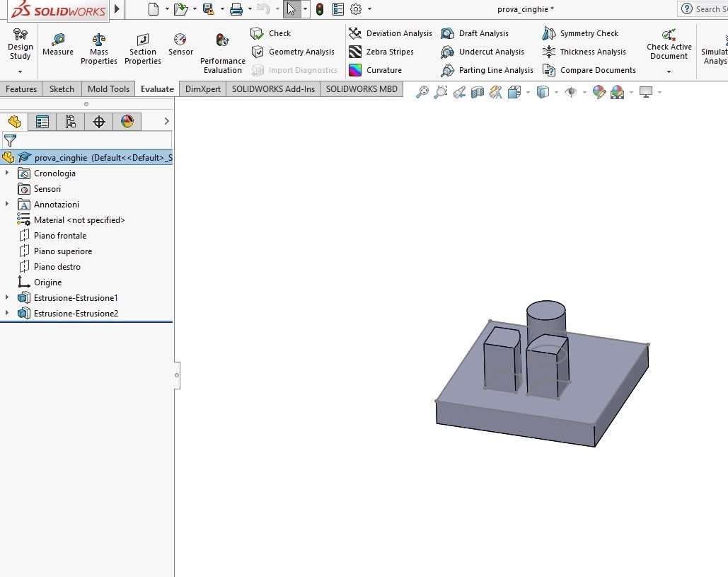Image resolution: width=728 pixels, height=577 pixels.
Task: Create a new document
Action: pyautogui.click(x=154, y=8)
